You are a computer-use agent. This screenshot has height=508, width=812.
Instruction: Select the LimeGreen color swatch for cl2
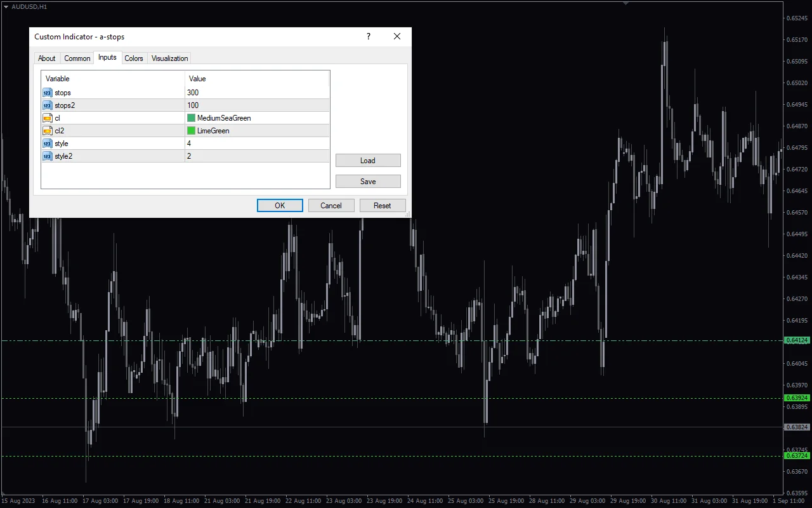click(190, 130)
